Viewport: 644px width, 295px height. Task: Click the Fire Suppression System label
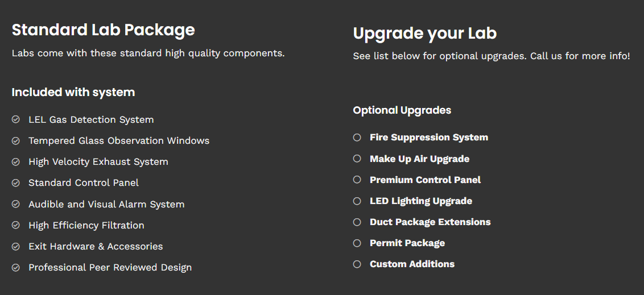coord(428,138)
